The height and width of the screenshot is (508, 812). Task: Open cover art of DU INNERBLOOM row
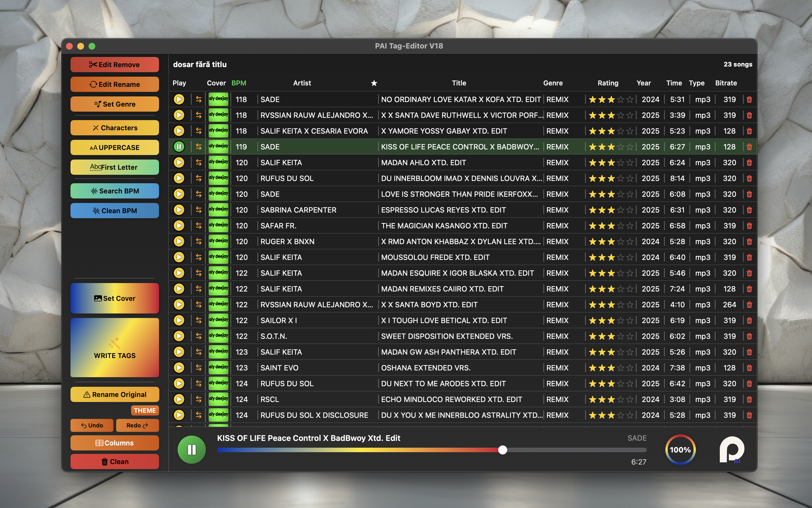219,178
